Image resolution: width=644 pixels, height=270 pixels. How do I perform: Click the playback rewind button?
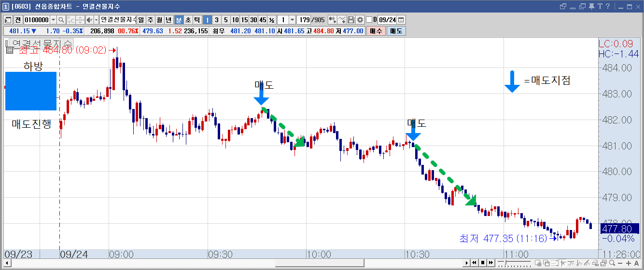click(x=475, y=263)
